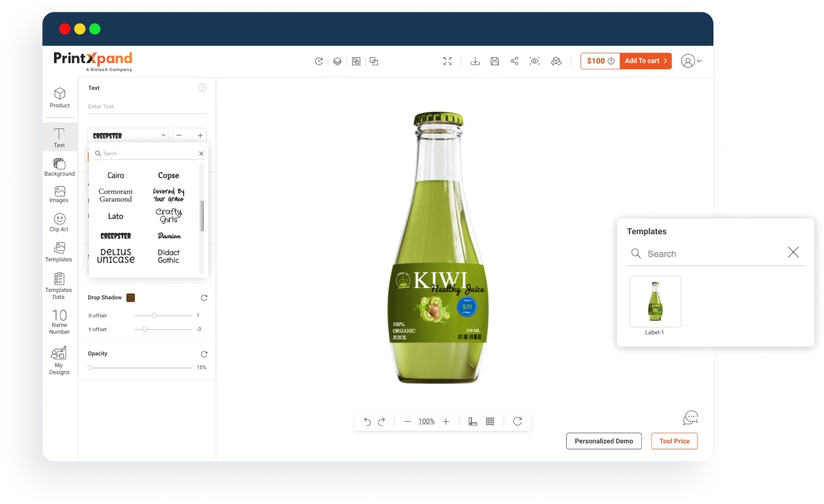Open the Product panel in sidebar
This screenshot has height=504, width=824.
(60, 97)
